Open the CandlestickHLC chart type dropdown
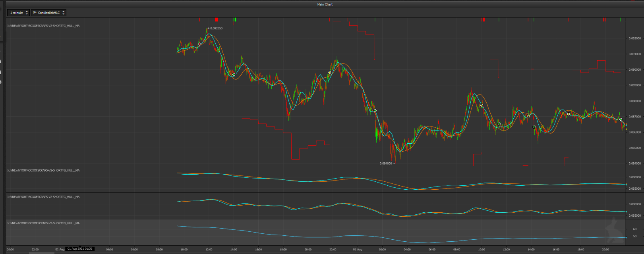This screenshot has width=644, height=254. click(x=48, y=13)
